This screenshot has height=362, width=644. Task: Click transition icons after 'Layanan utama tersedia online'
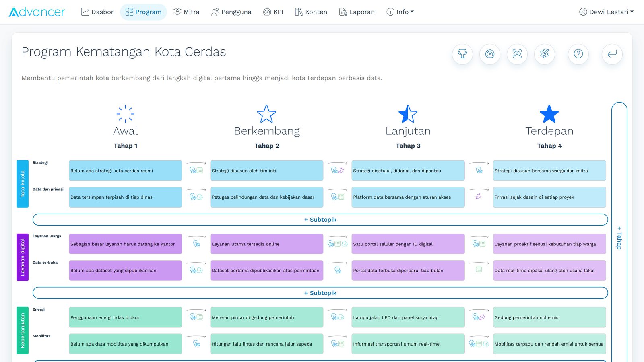point(338,244)
